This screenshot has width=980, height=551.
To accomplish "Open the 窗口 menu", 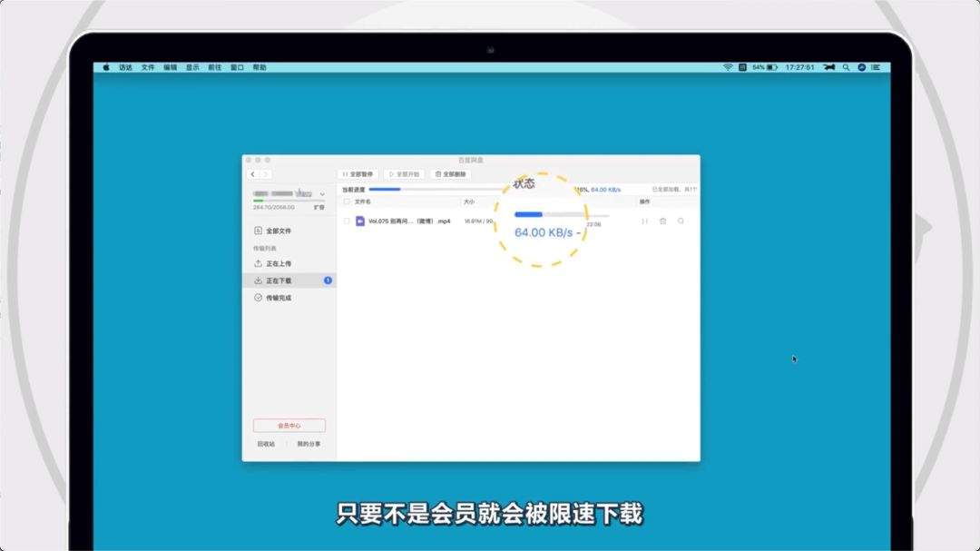I will pos(238,67).
